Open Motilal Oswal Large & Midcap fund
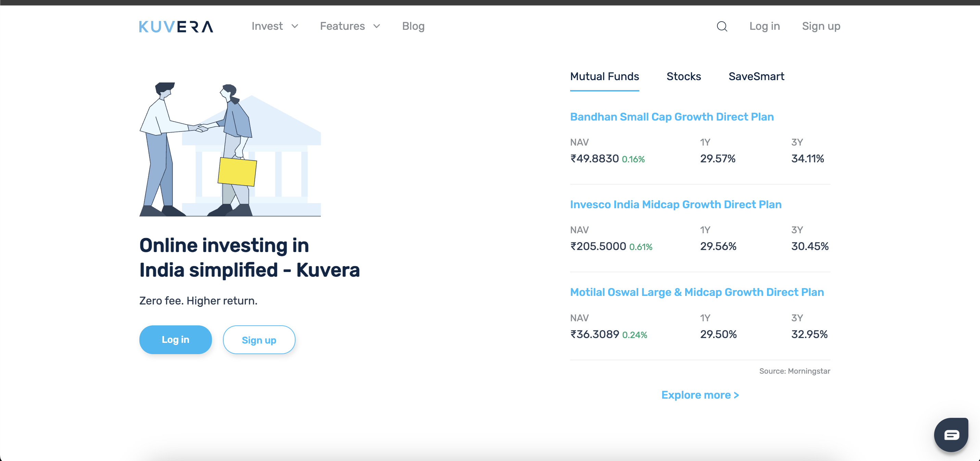The width and height of the screenshot is (980, 461). pos(696,292)
